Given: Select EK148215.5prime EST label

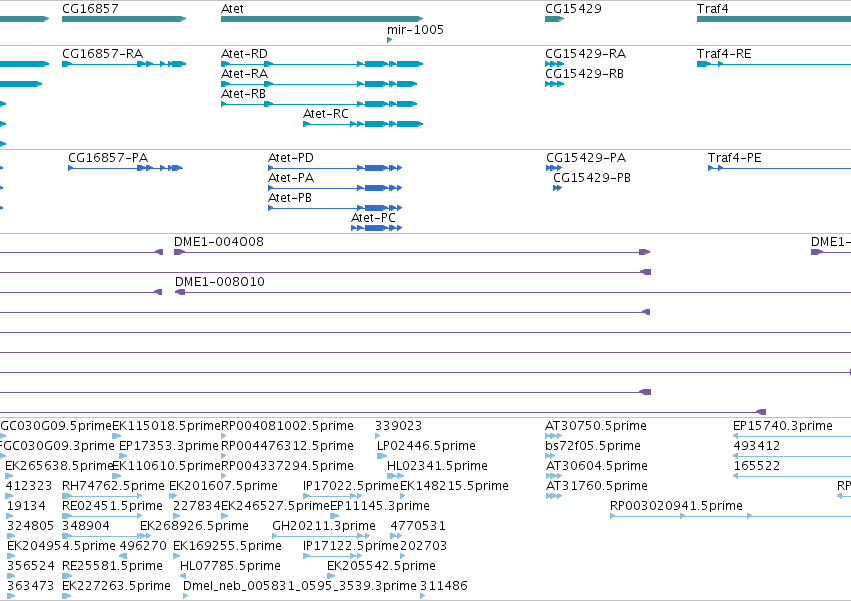Looking at the screenshot, I should (x=454, y=486).
